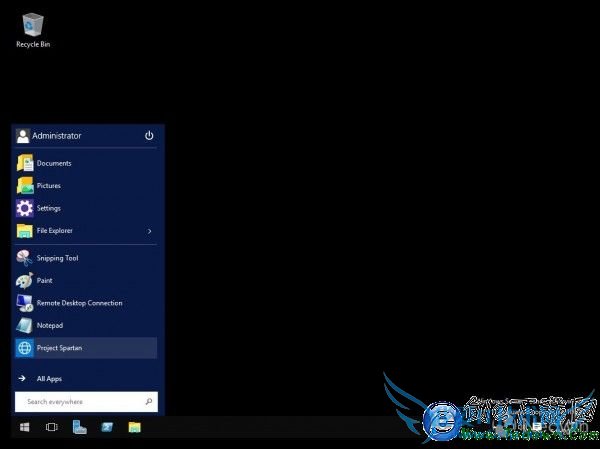Open the All Apps list
Screen dimensions: 600x449
49,379
